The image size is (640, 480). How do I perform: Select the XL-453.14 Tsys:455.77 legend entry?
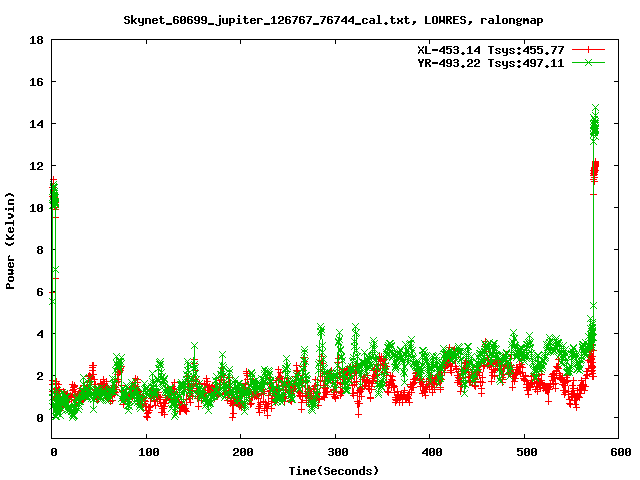point(491,50)
